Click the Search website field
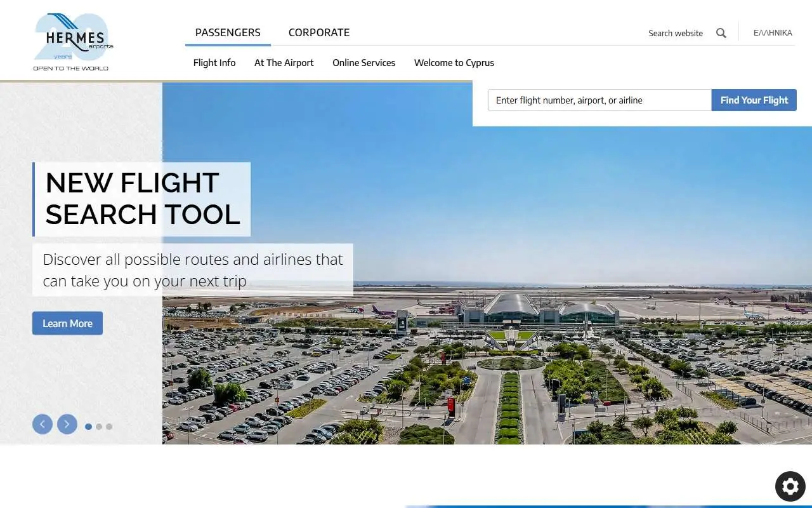This screenshot has width=812, height=508. (x=676, y=33)
